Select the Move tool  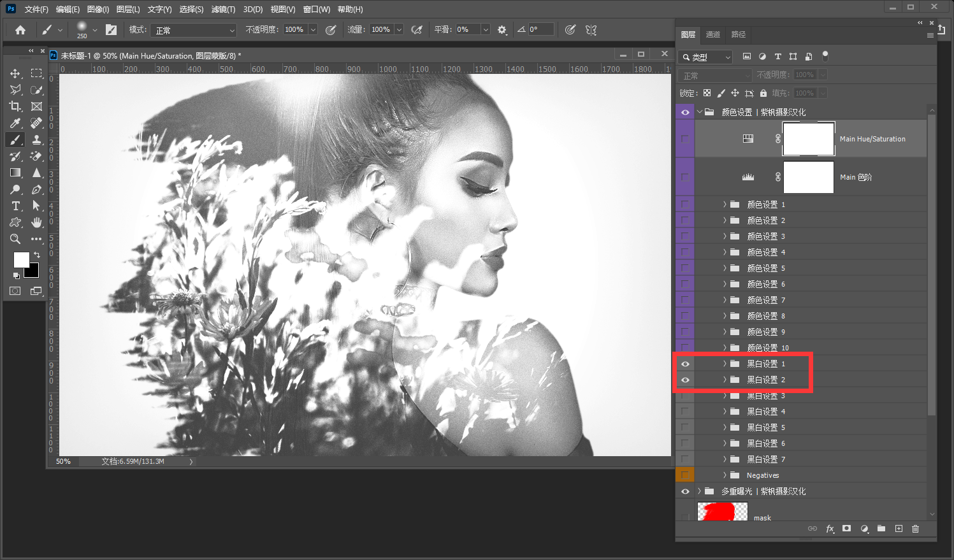(x=15, y=74)
